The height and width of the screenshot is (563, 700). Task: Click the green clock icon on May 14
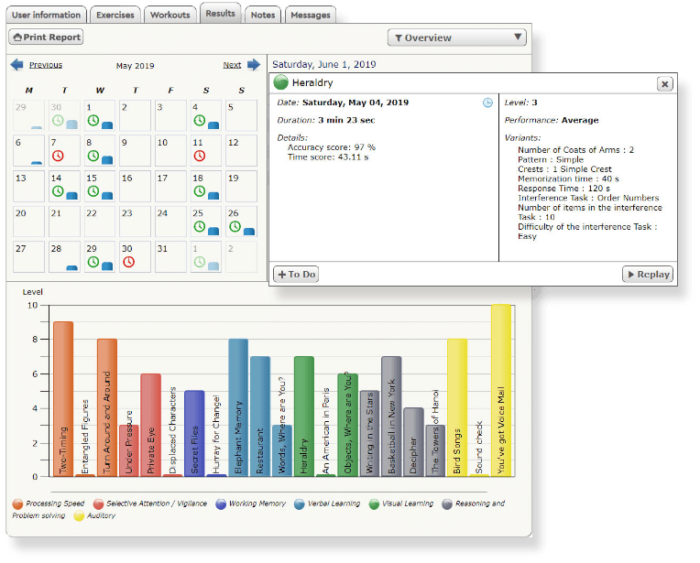[58, 191]
